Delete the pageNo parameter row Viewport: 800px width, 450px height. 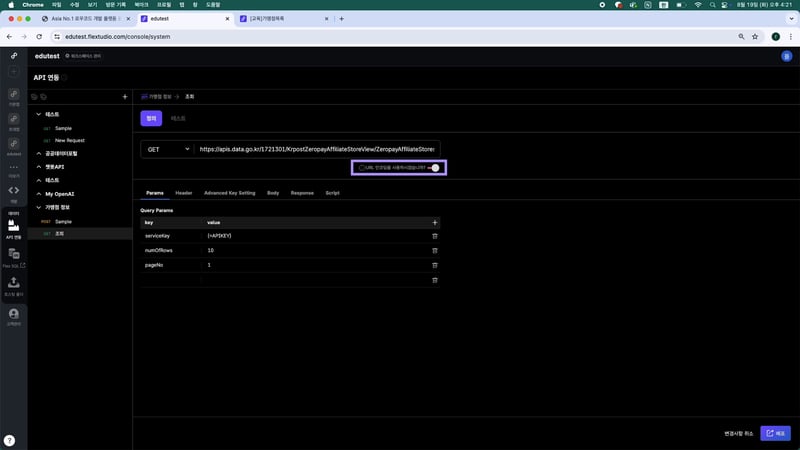(434, 265)
